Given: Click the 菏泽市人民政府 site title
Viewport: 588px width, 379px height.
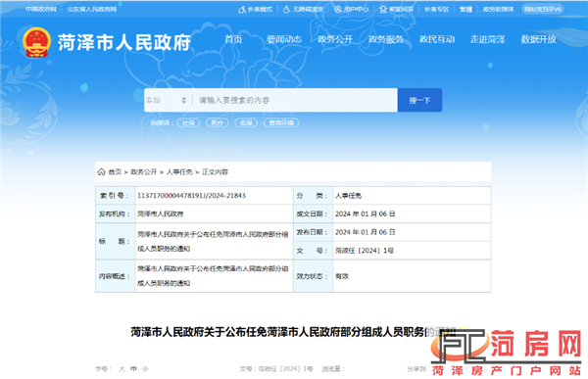Looking at the screenshot, I should tap(124, 42).
